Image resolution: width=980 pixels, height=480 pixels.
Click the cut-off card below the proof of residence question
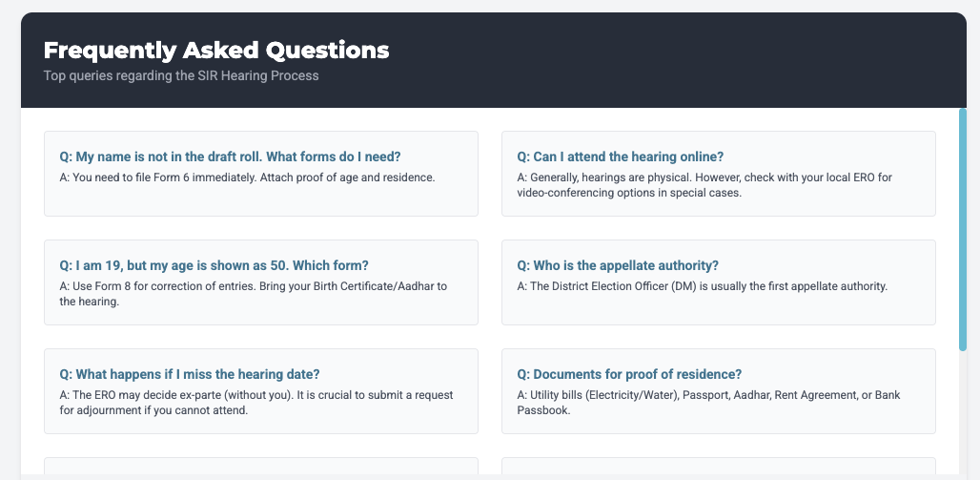click(718, 466)
